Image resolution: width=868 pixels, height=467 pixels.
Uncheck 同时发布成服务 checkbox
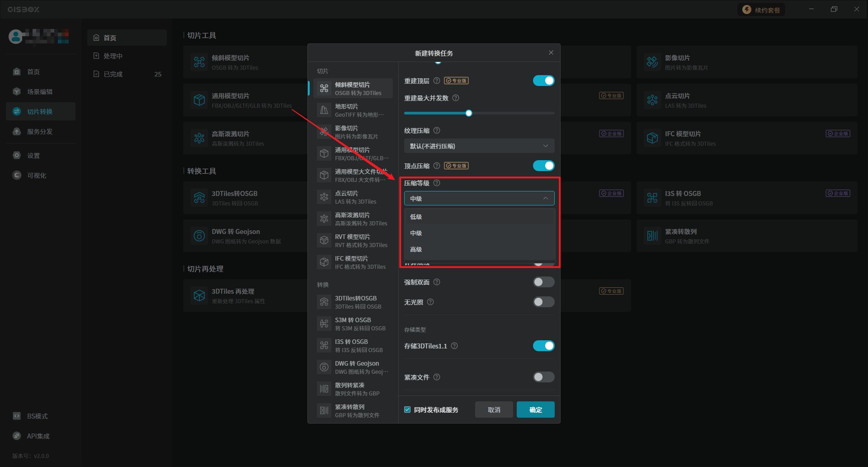(x=407, y=410)
